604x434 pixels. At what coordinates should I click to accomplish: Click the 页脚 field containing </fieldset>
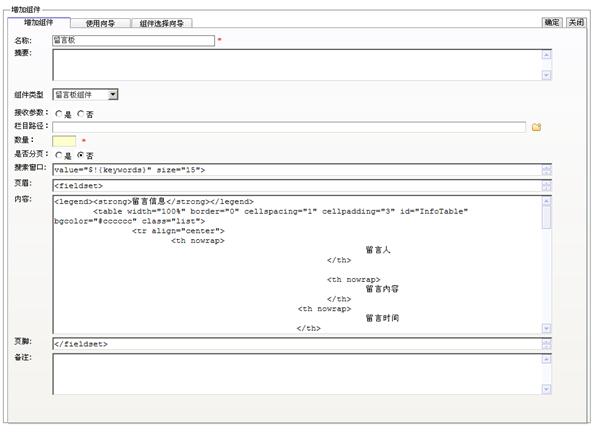pos(296,344)
